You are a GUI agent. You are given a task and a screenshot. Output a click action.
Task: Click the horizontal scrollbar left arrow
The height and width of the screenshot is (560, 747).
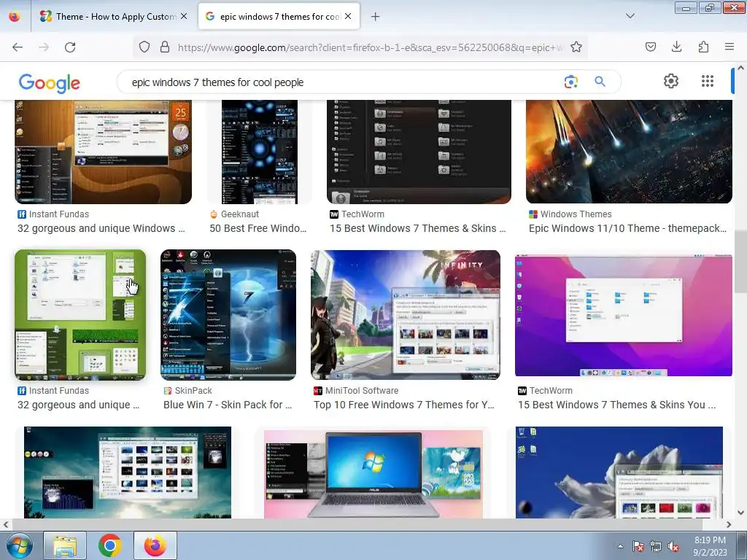click(5, 524)
